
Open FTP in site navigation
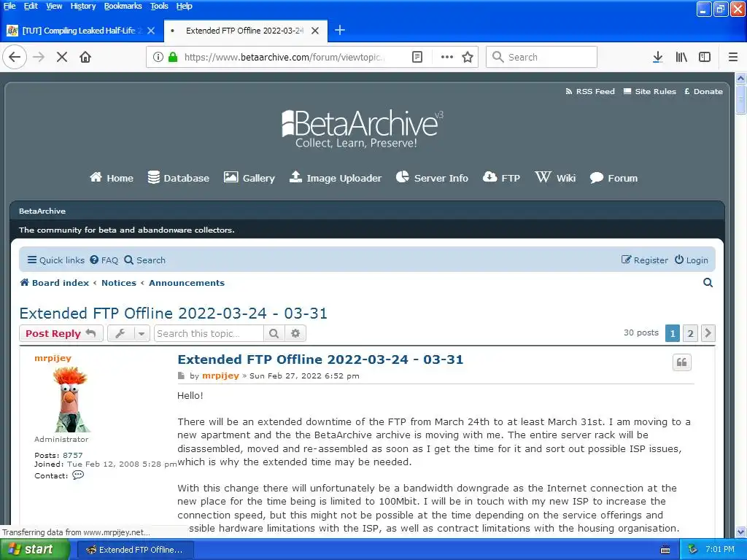click(x=501, y=178)
